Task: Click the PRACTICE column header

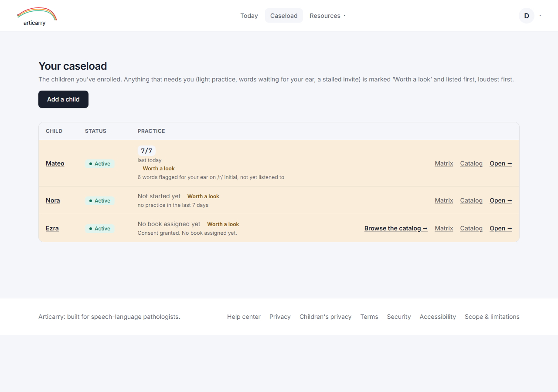Action: pyautogui.click(x=151, y=131)
